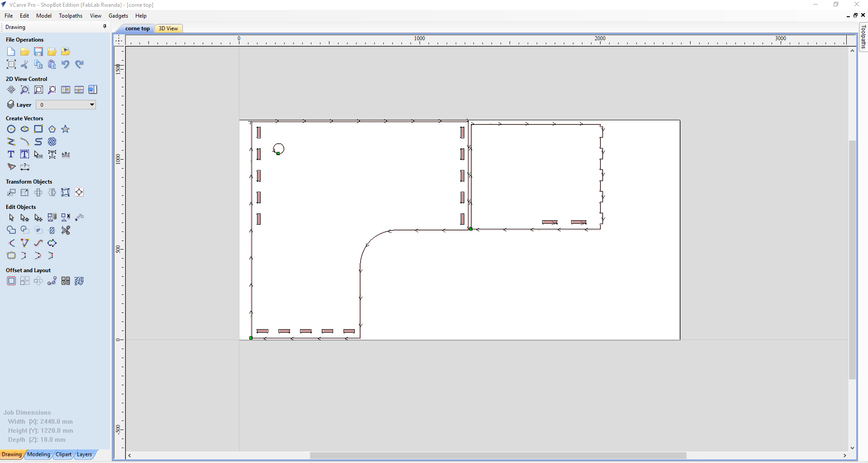
Task: Select the Draw Circle tool
Action: pyautogui.click(x=11, y=129)
